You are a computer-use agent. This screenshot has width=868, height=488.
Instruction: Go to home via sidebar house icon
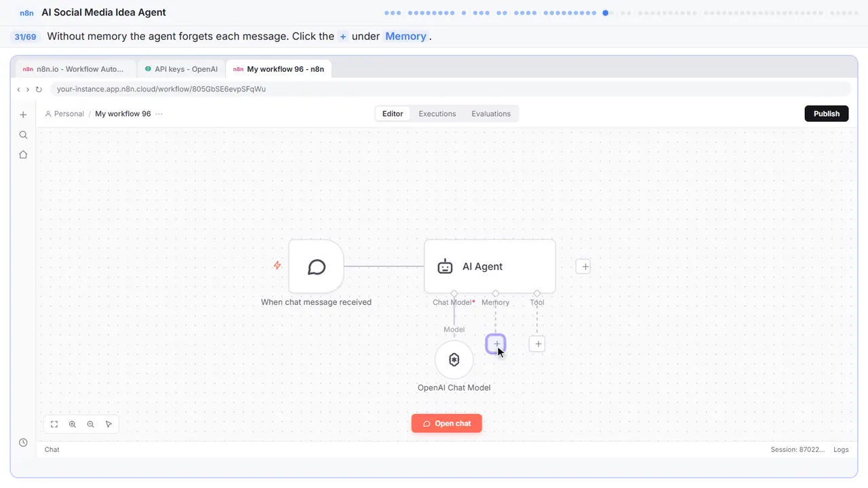tap(23, 155)
